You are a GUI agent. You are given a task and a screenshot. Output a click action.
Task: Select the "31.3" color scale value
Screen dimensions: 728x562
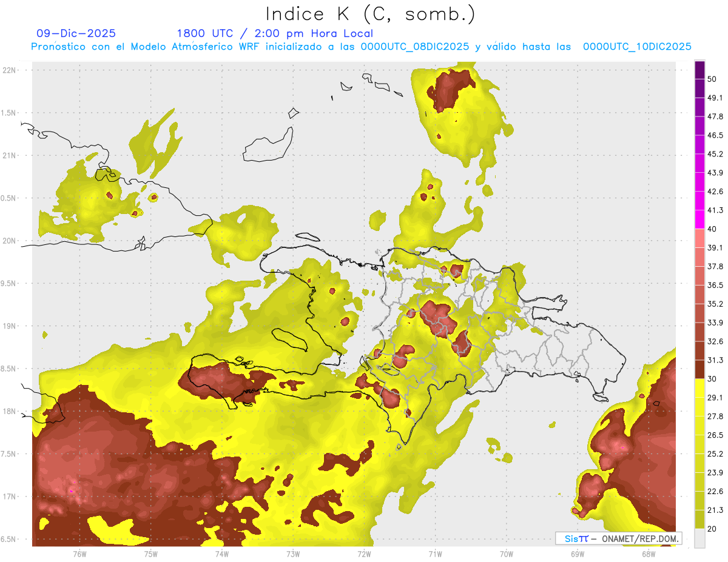click(x=715, y=360)
